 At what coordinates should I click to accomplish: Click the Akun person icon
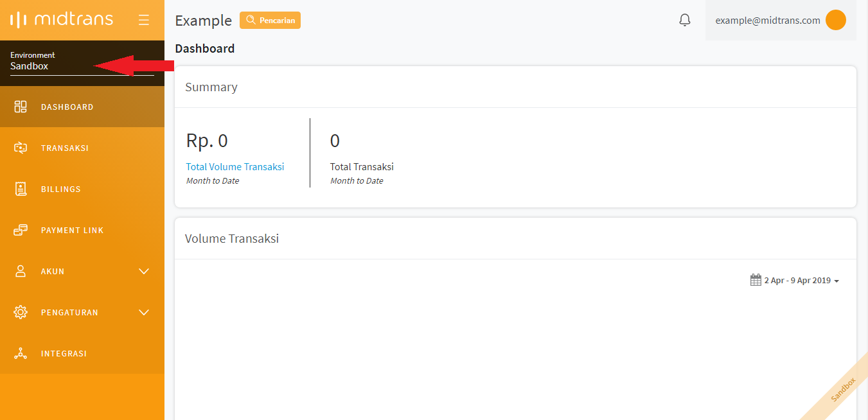21,271
